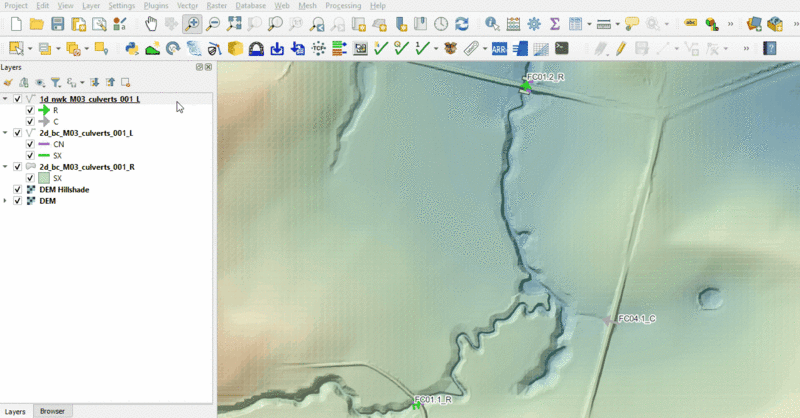Screen dimensions: 800x418
Task: Click the Zoom Out magnifier tool
Action: (212, 23)
